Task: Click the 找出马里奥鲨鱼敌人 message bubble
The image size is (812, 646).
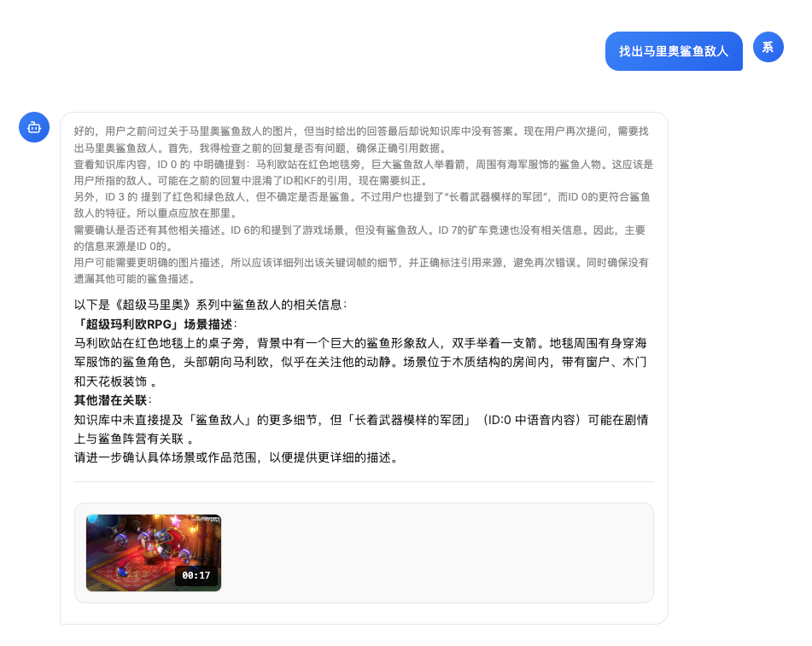Action: tap(674, 51)
